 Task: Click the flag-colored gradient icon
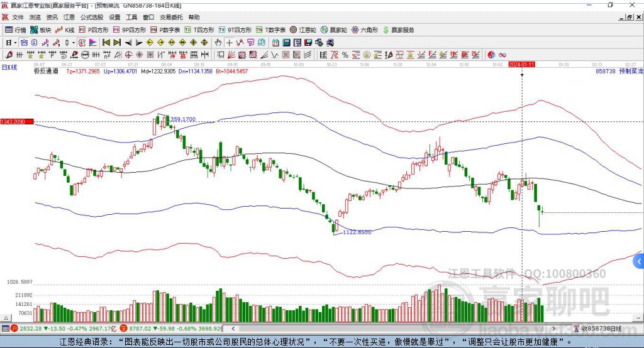(x=93, y=43)
